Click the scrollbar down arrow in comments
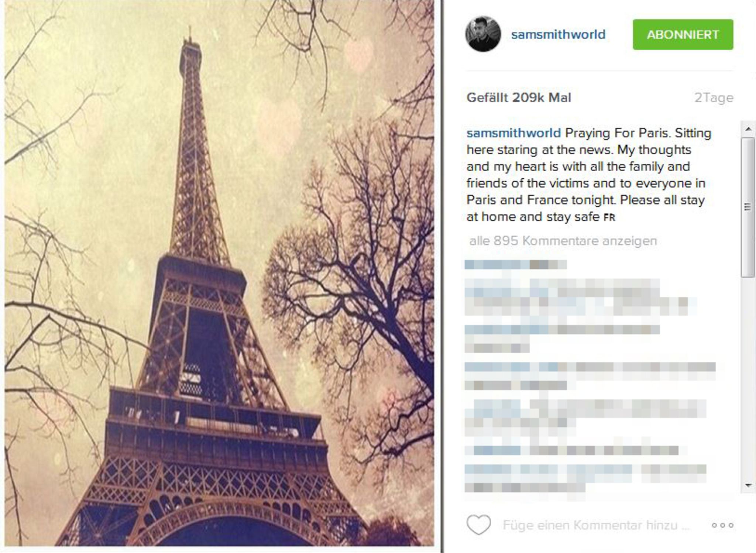 (x=748, y=485)
